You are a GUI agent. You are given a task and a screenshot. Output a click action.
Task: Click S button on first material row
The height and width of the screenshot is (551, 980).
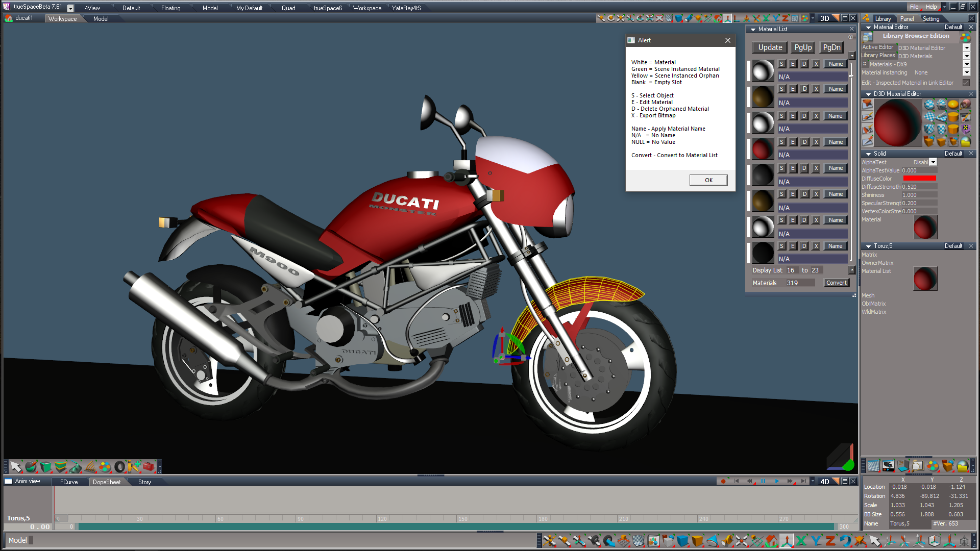pyautogui.click(x=781, y=64)
